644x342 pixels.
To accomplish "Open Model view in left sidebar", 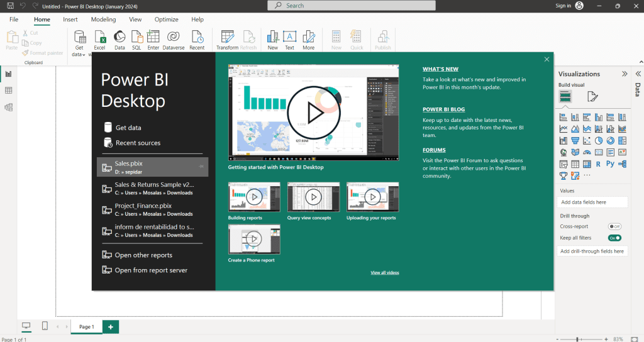I will 8,107.
